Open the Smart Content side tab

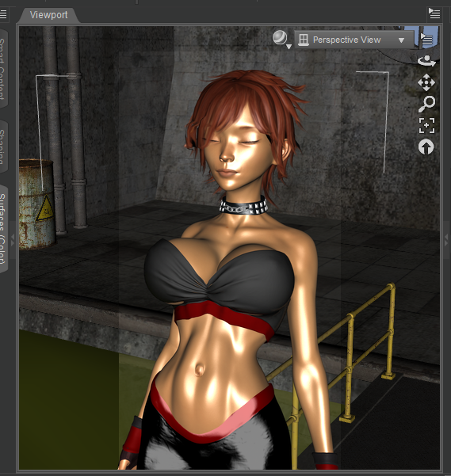pyautogui.click(x=3, y=68)
